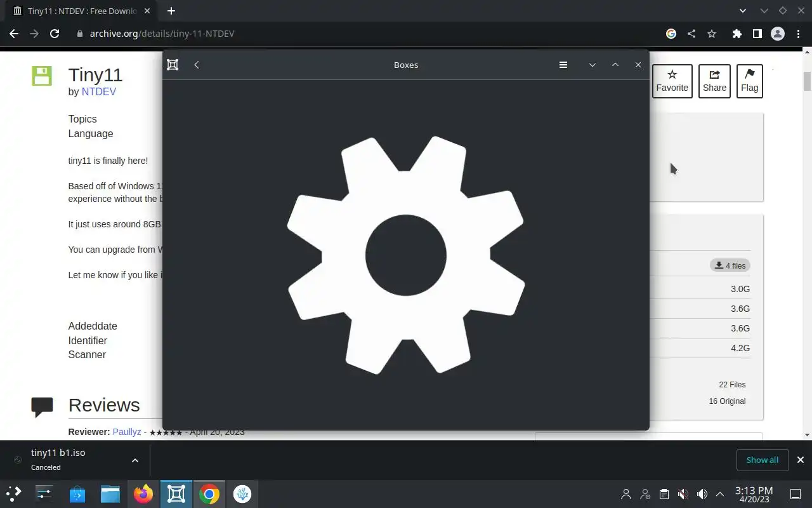The width and height of the screenshot is (812, 508).
Task: Open Dolphin file manager from taskbar
Action: pyautogui.click(x=110, y=493)
